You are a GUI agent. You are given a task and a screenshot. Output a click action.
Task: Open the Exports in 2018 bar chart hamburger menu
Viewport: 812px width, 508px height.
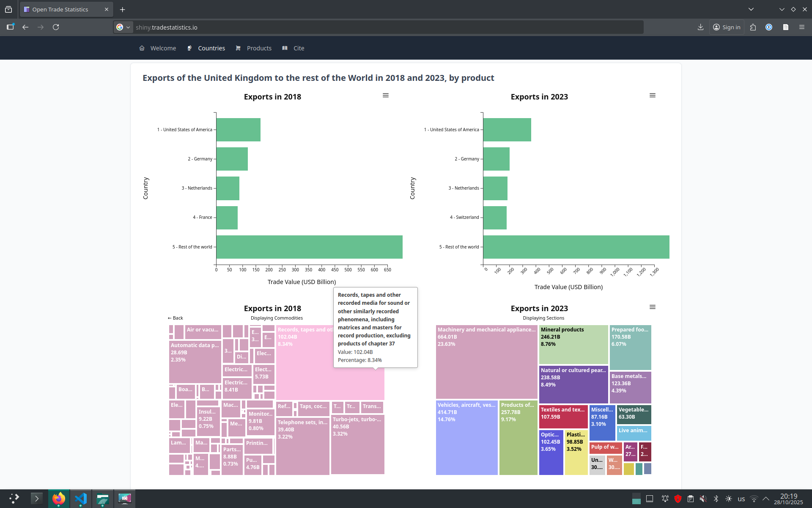[385, 95]
